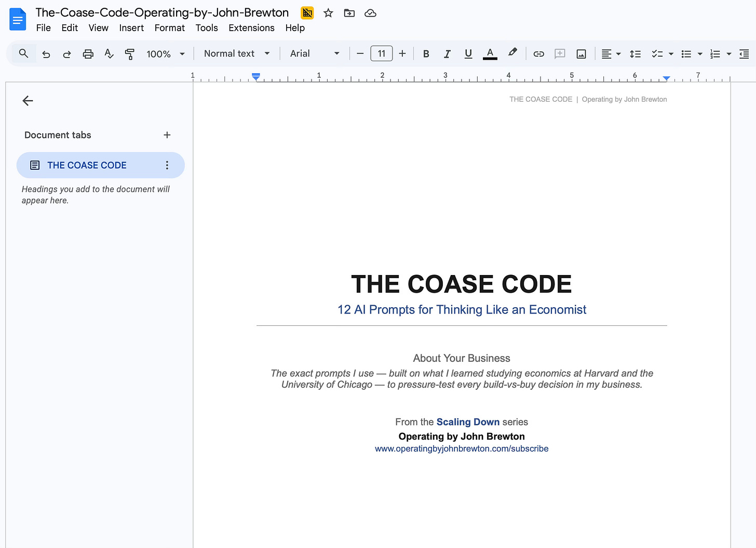Open the File menu
This screenshot has width=756, height=548.
pos(44,28)
